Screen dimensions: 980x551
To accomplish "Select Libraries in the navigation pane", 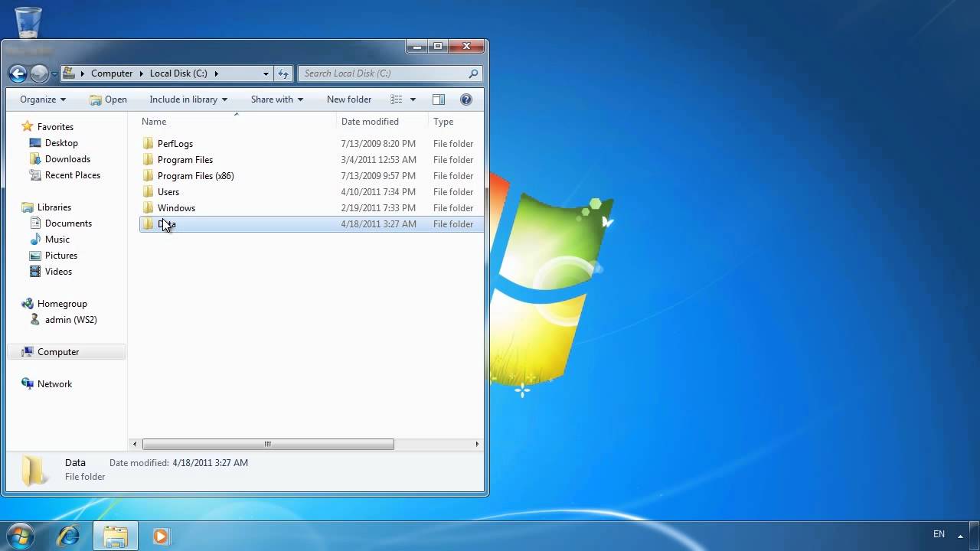I will click(x=54, y=207).
